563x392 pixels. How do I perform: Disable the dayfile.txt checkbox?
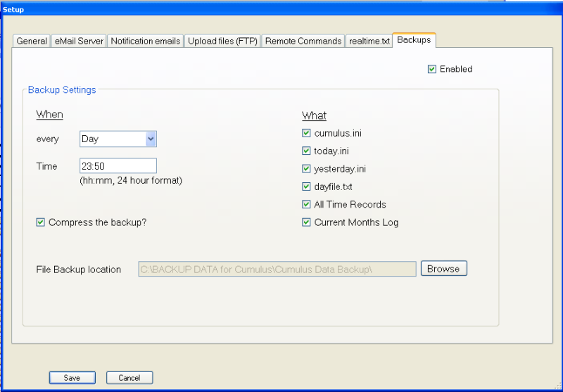(x=306, y=186)
